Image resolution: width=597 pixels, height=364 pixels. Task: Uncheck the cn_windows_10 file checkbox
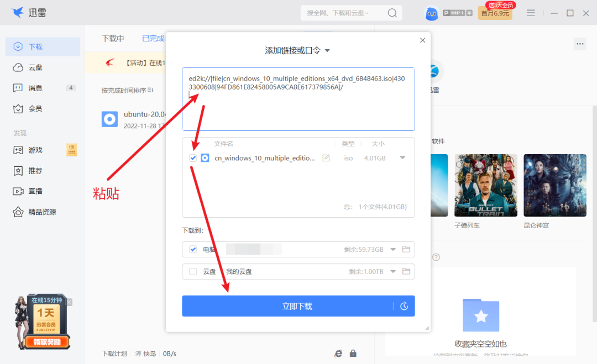pyautogui.click(x=193, y=158)
